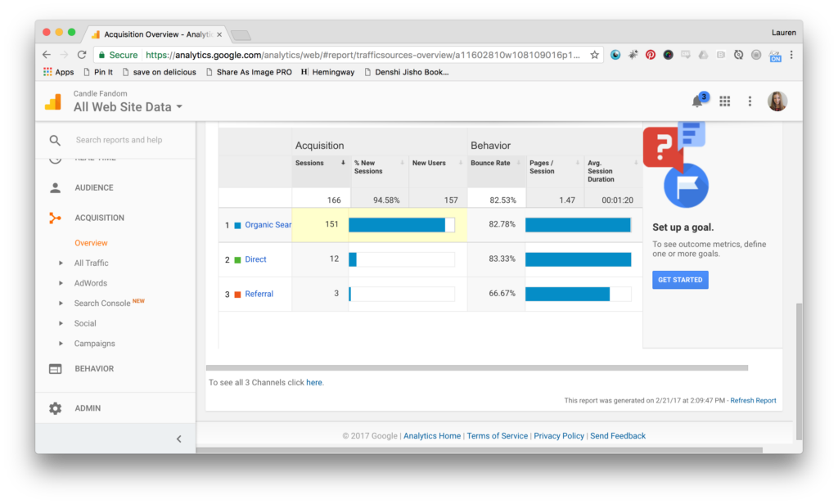Open the Terms of Service link
The image size is (838, 504).
coord(497,436)
